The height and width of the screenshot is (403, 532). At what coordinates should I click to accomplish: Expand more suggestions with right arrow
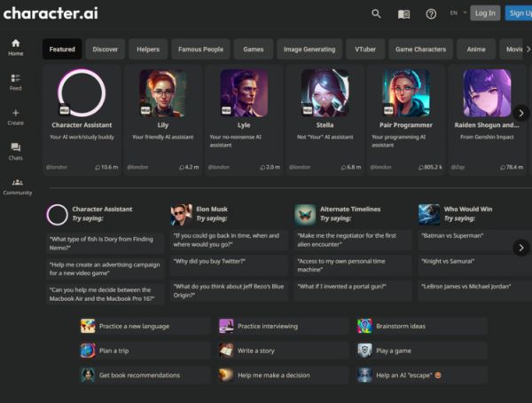pos(520,248)
